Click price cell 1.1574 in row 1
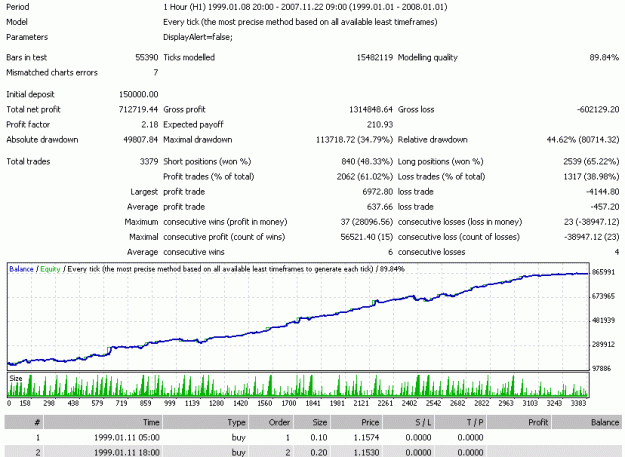The image size is (625, 457). click(x=366, y=437)
